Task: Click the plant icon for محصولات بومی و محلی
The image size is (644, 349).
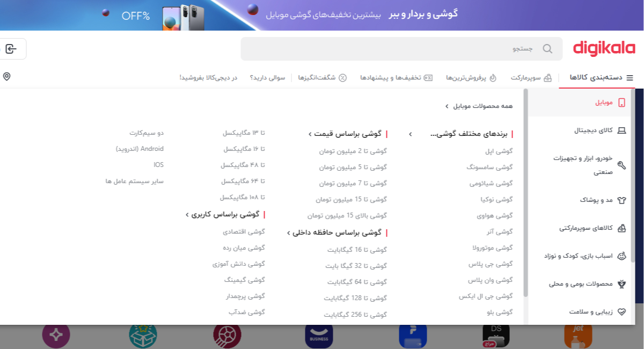Action: click(x=622, y=284)
